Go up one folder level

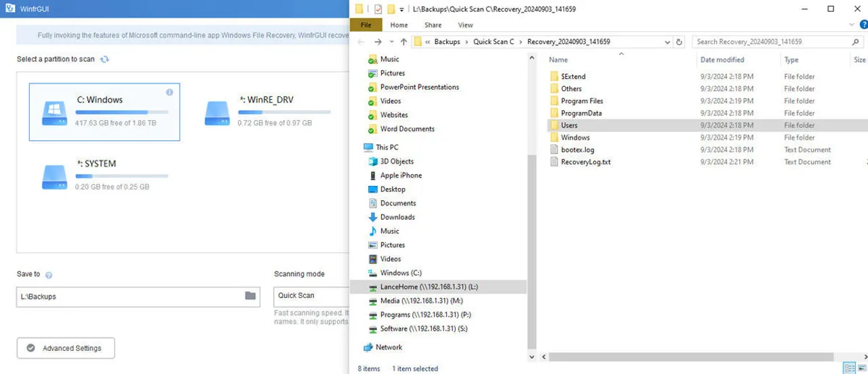click(403, 42)
